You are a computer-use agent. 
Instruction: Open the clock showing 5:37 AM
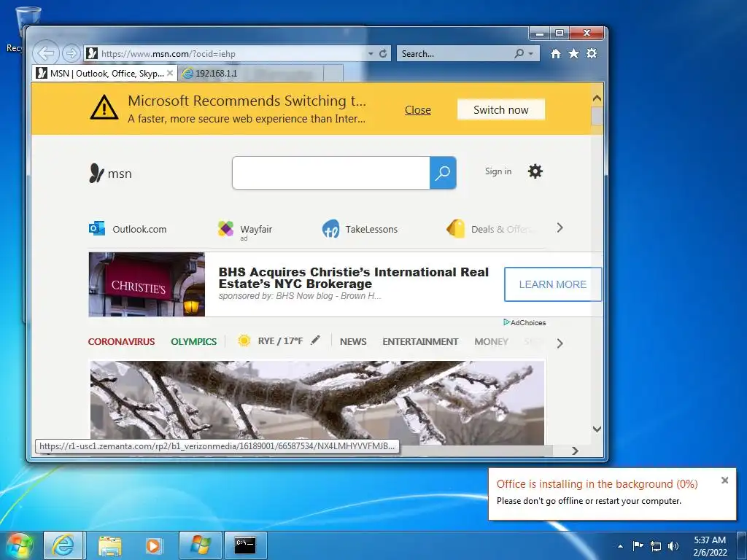(709, 546)
